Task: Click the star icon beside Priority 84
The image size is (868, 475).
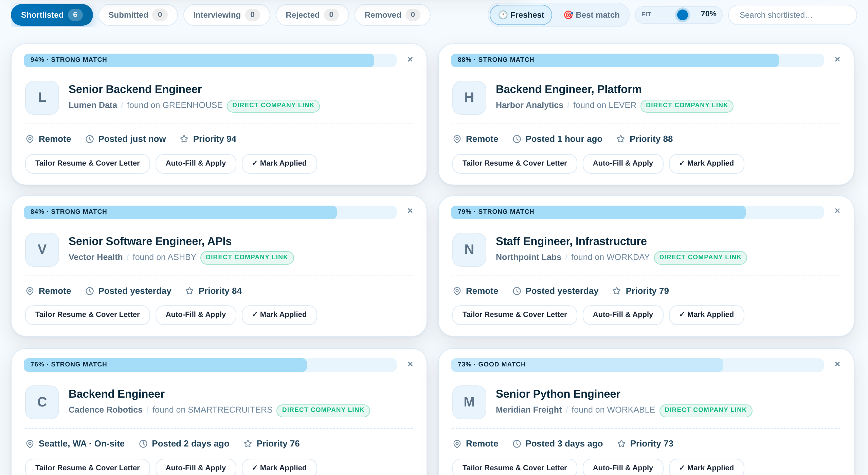Action: (x=189, y=291)
